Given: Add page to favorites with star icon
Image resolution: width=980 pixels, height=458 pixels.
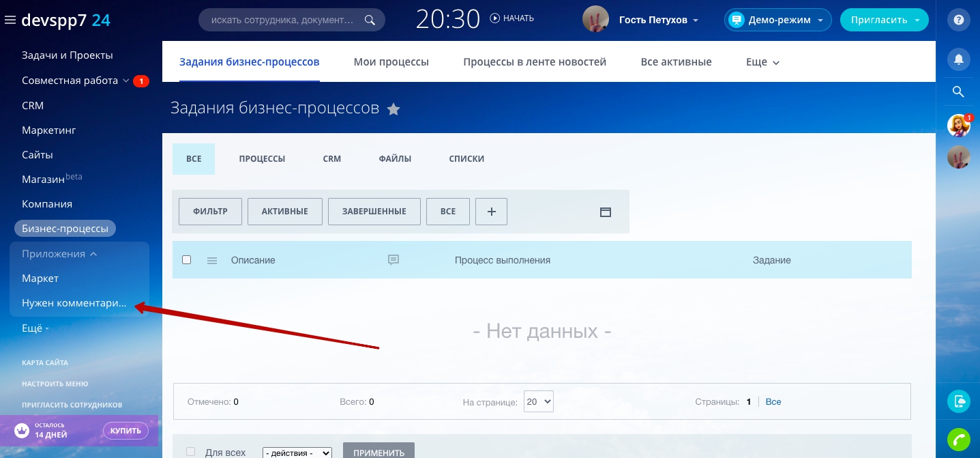Looking at the screenshot, I should [x=394, y=109].
